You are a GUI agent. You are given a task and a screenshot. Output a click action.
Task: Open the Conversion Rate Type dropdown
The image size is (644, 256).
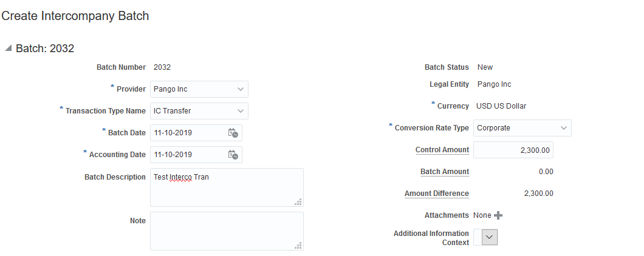[x=564, y=128]
